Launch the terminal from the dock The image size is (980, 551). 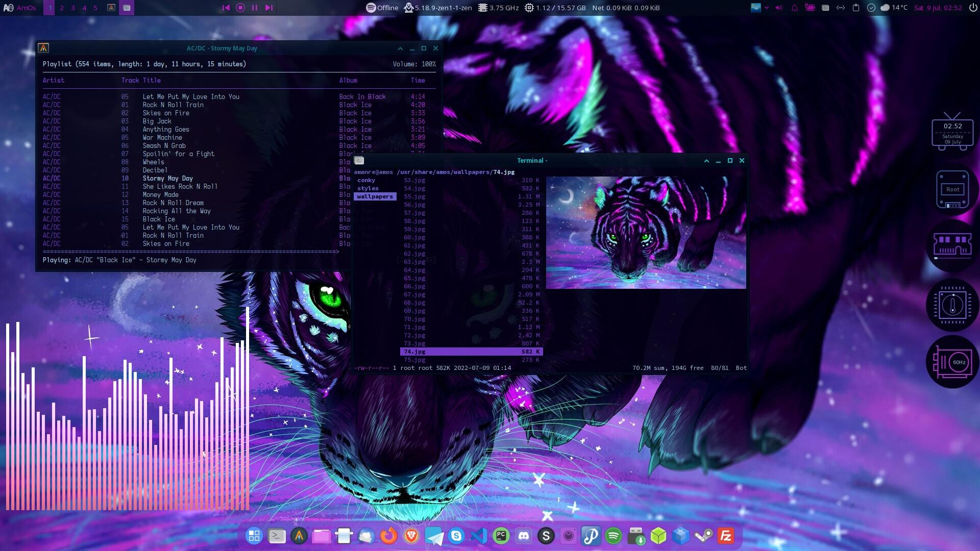[x=277, y=536]
